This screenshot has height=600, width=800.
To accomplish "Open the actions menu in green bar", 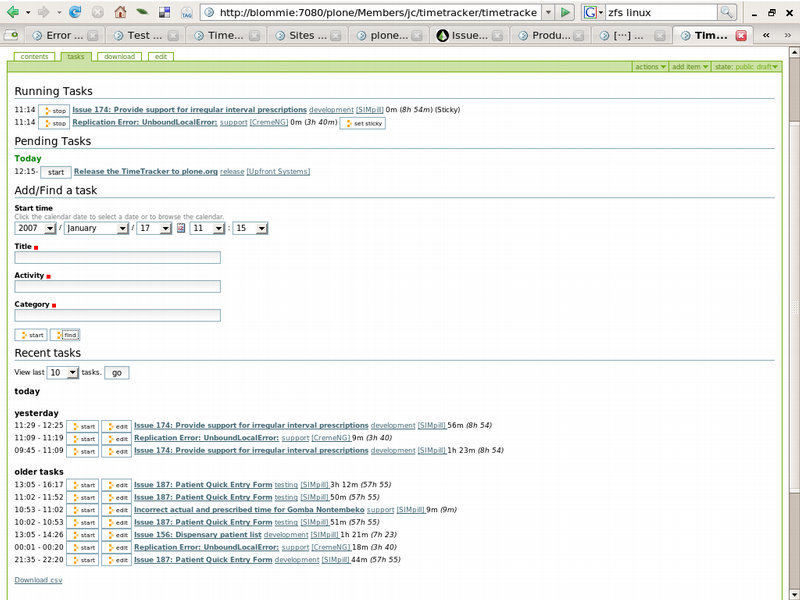I will [x=650, y=67].
